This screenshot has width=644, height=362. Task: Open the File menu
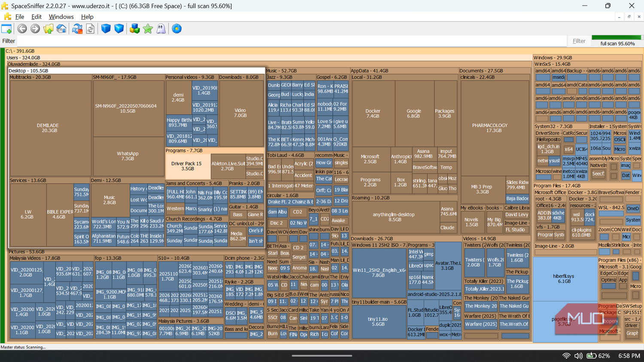20,17
